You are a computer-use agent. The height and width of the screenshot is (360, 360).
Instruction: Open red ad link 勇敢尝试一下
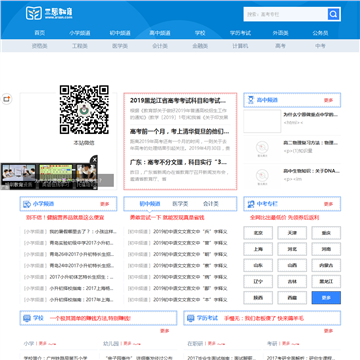pos(167,218)
